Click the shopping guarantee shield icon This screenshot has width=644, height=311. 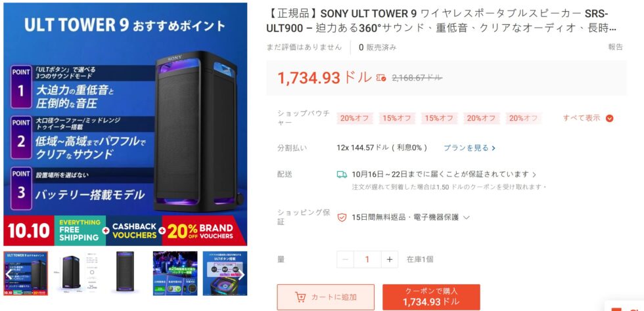342,217
